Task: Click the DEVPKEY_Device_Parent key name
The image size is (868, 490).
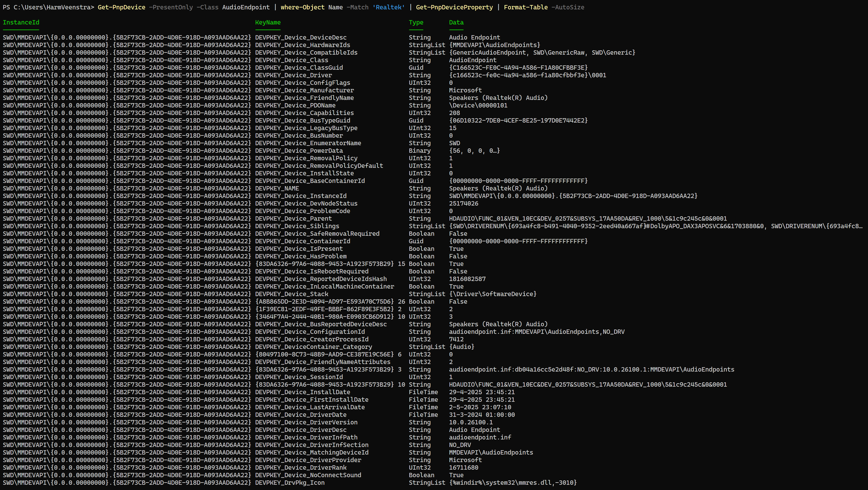Action: (x=293, y=218)
